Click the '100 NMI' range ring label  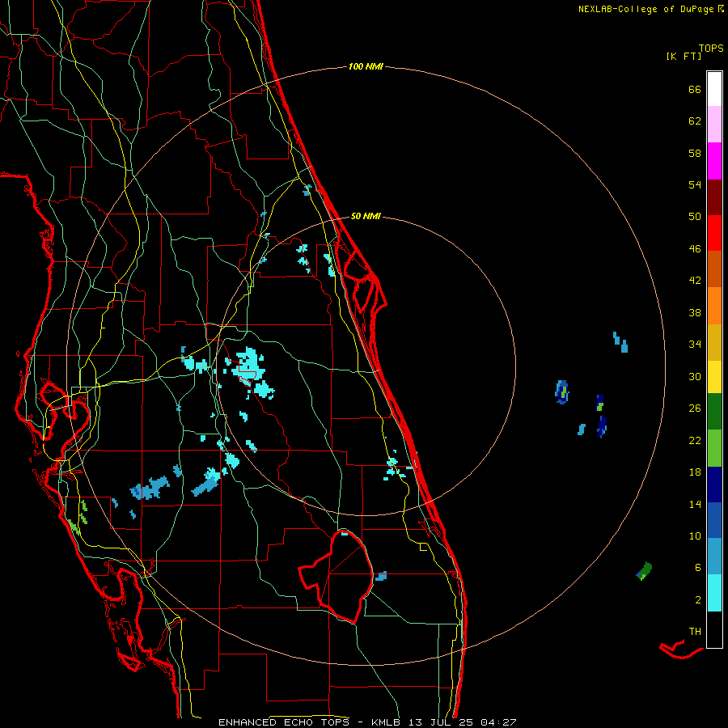366,67
